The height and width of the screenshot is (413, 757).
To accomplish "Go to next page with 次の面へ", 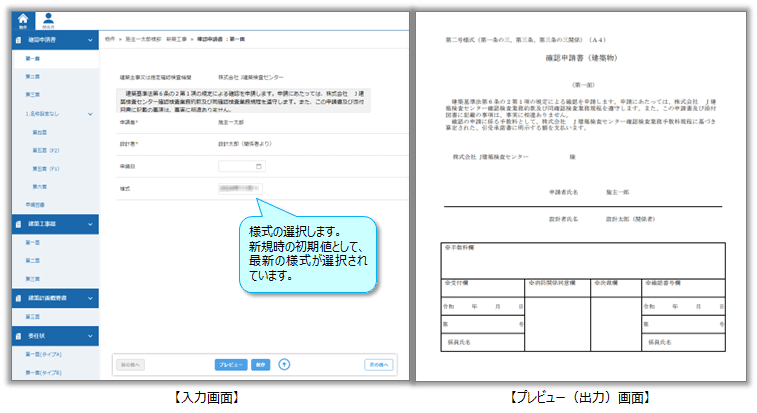I will click(x=378, y=365).
